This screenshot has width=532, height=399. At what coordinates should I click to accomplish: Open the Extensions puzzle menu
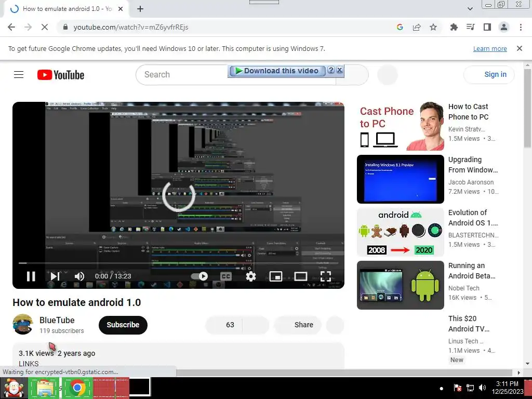coord(454,27)
